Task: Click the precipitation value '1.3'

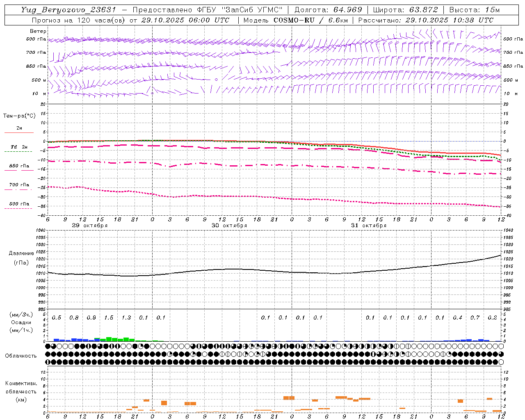Action: pyautogui.click(x=126, y=318)
